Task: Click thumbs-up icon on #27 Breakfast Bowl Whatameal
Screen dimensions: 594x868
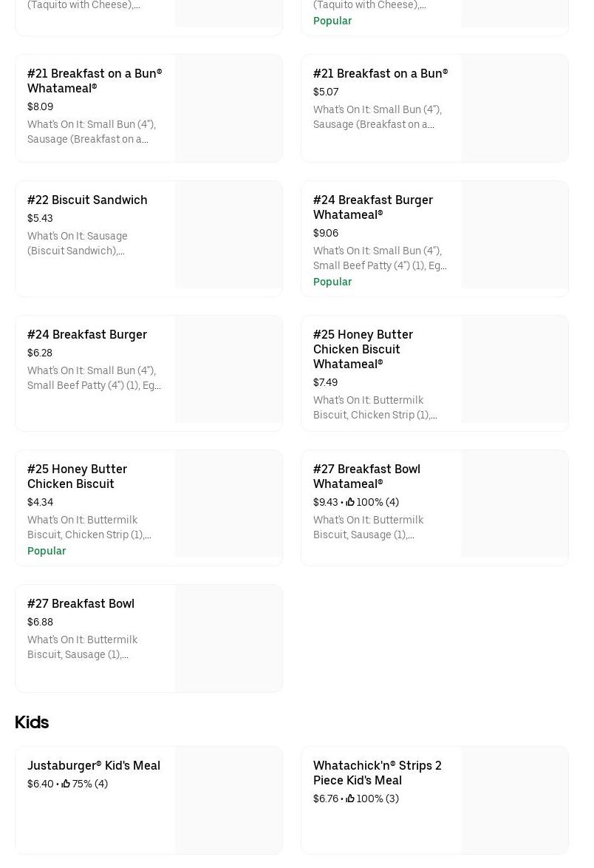Action: (350, 502)
